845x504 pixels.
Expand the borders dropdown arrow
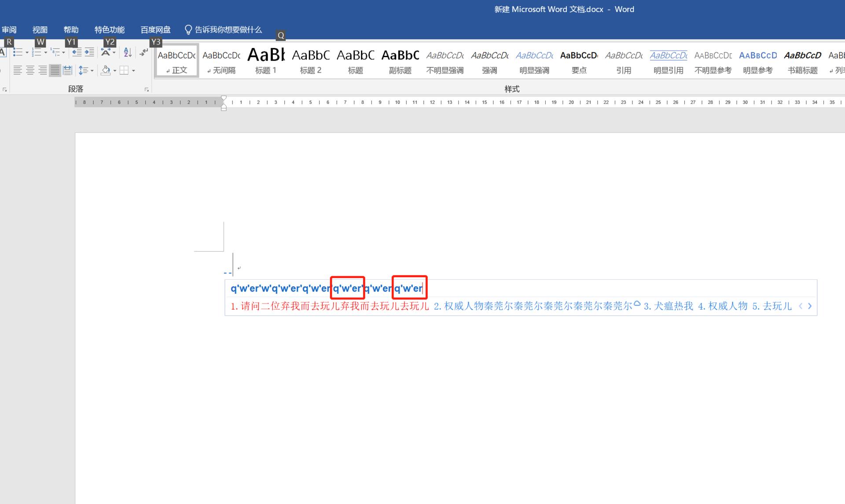click(x=133, y=71)
